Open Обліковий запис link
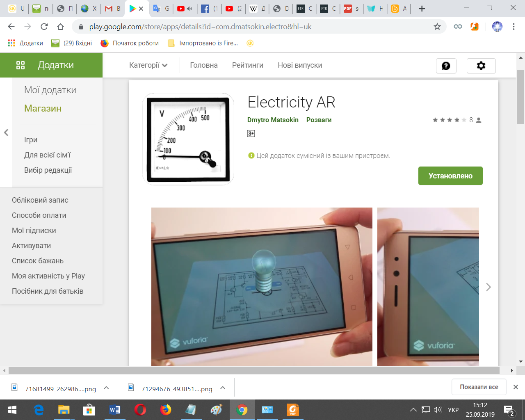525x420 pixels. [x=40, y=200]
